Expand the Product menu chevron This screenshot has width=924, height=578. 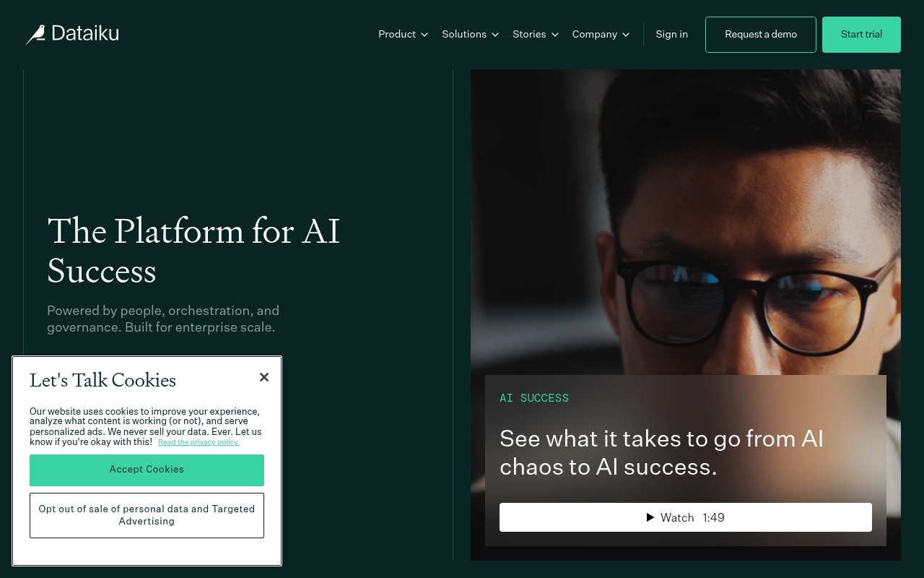tap(424, 35)
